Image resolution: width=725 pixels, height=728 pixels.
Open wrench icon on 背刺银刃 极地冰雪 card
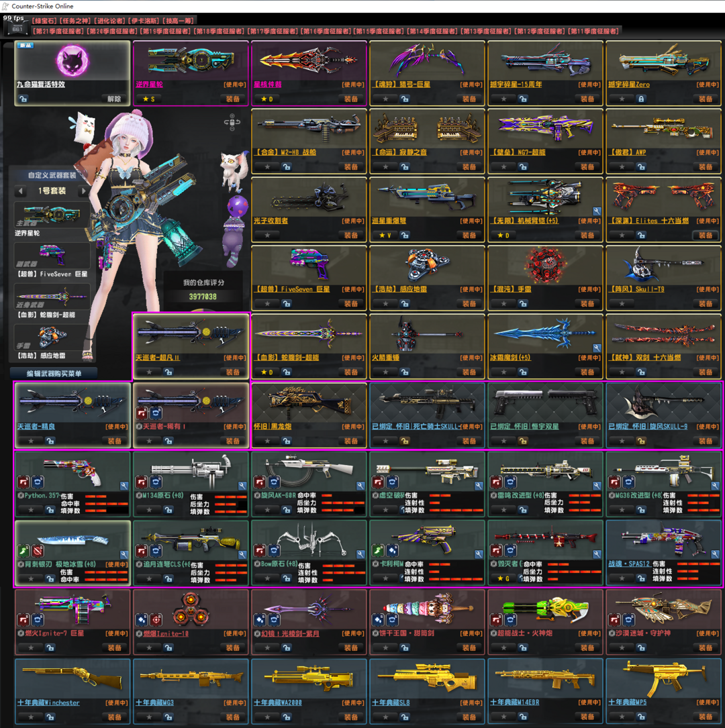click(x=124, y=554)
